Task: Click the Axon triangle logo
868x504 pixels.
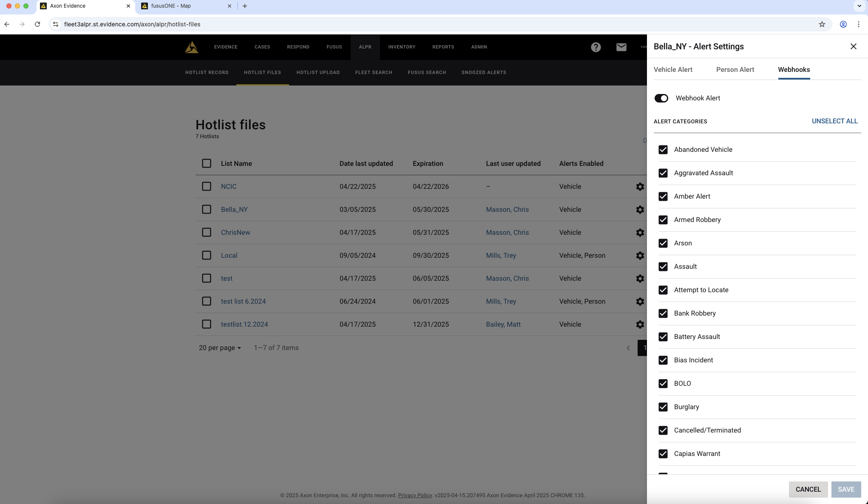Action: tap(192, 47)
